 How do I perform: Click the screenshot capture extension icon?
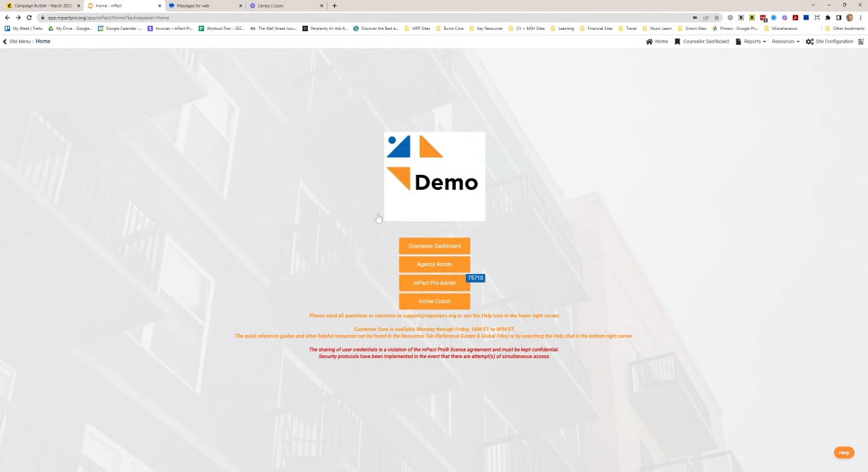click(817, 18)
